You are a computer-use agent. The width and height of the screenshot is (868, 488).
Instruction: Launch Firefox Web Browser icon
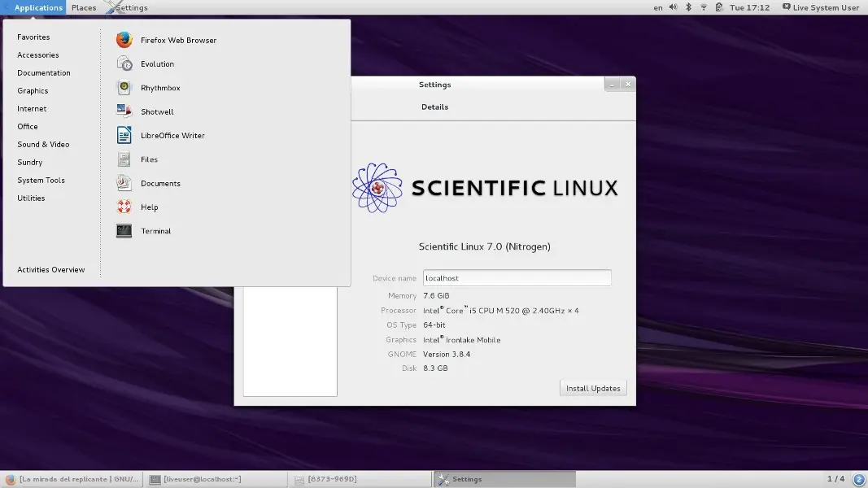point(124,40)
